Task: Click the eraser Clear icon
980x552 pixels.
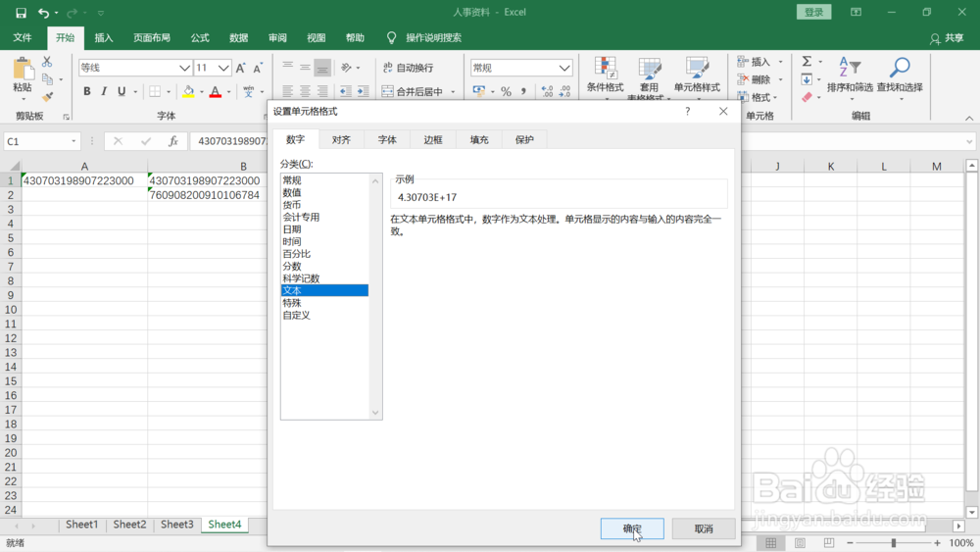Action: click(x=807, y=97)
